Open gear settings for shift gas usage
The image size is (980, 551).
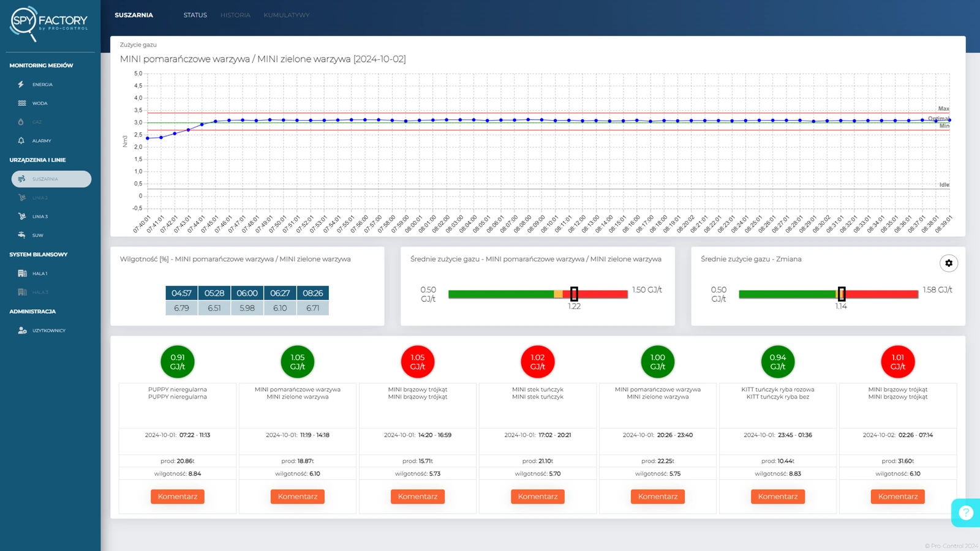click(x=948, y=263)
